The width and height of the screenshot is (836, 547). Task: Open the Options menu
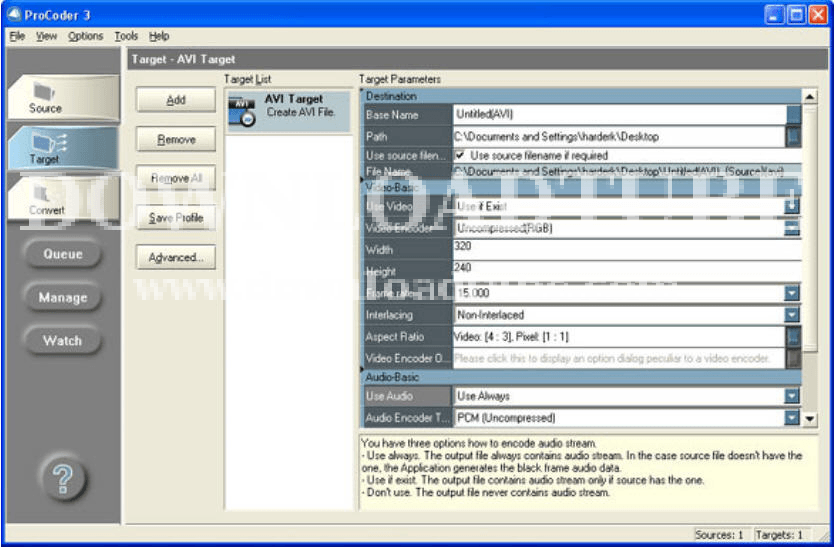85,36
